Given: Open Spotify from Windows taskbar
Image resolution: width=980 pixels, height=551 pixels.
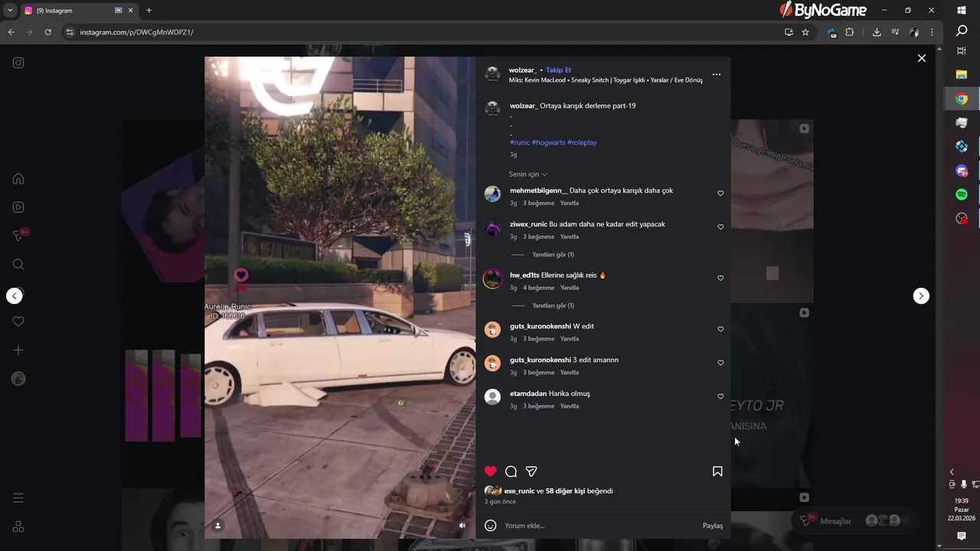Looking at the screenshot, I should pyautogui.click(x=962, y=195).
